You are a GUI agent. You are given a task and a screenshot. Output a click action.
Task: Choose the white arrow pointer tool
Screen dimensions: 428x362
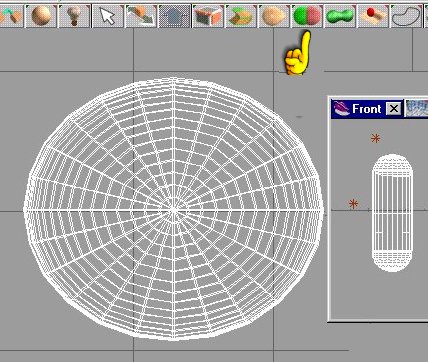click(107, 16)
